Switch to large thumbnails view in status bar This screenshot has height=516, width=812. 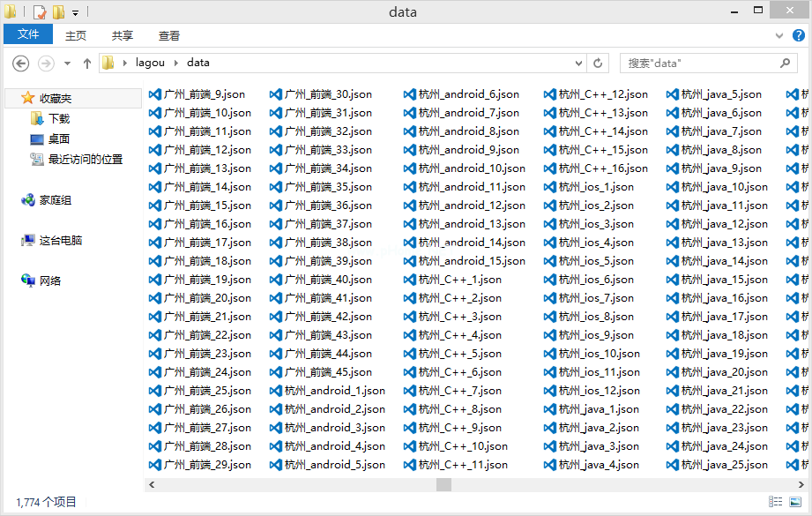tap(793, 502)
